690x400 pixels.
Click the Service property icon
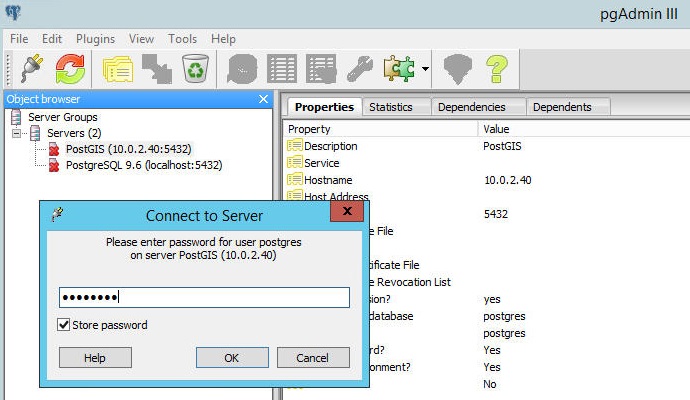294,162
